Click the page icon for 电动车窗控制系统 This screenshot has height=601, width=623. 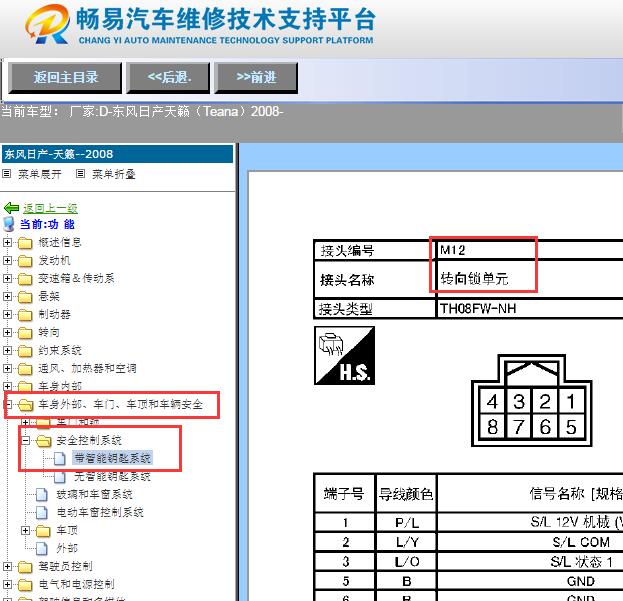click(42, 512)
